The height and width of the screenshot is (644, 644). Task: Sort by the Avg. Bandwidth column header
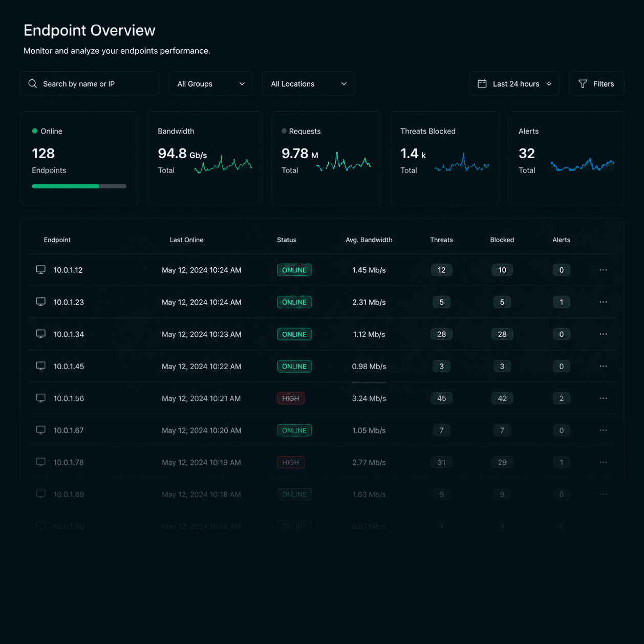click(369, 240)
